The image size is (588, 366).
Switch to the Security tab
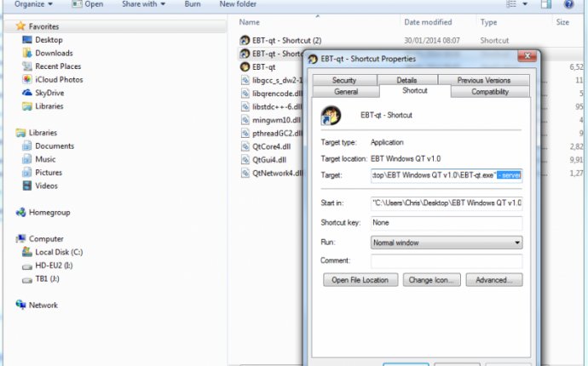[344, 80]
